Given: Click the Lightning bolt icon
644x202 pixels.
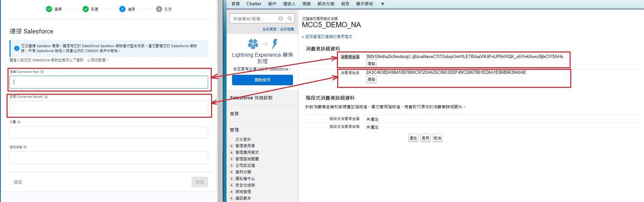Looking at the screenshot, I should pos(275,44).
